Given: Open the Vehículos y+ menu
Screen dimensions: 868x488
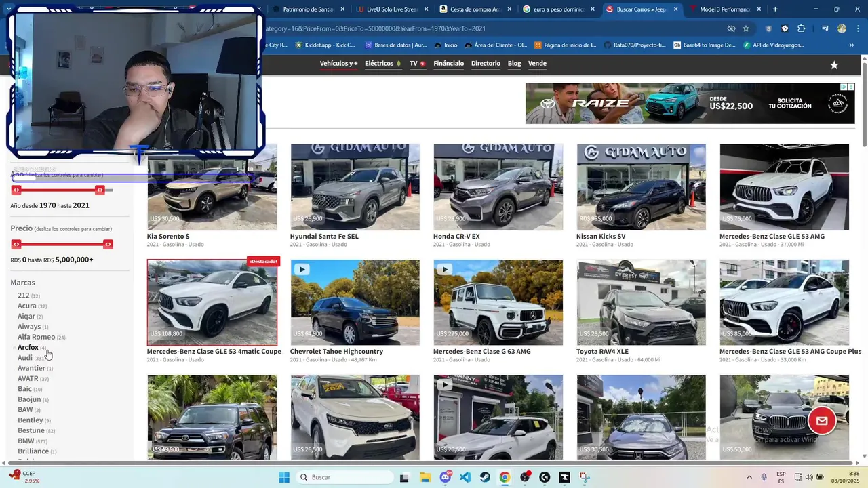Looking at the screenshot, I should (338, 64).
